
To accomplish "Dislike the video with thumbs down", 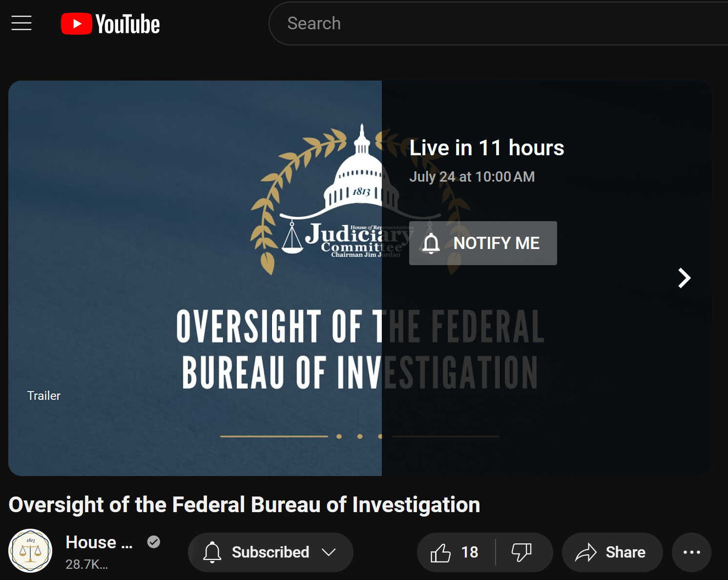I will pyautogui.click(x=521, y=552).
